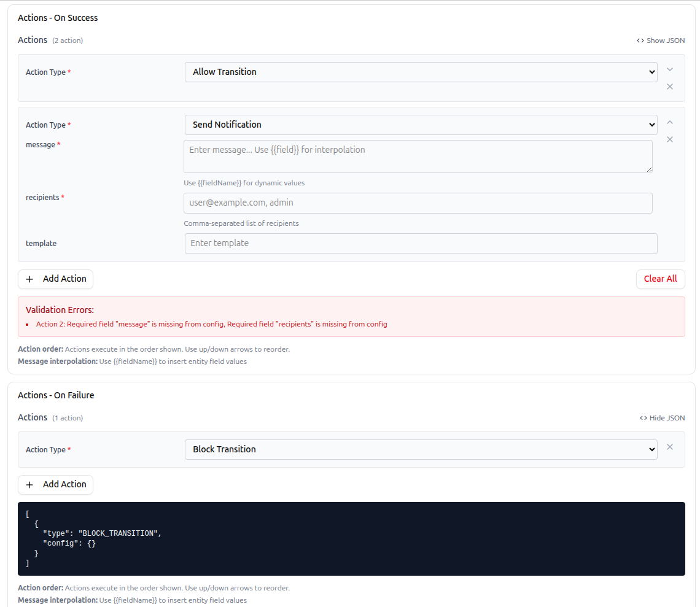Click the Show JSON link
The height and width of the screenshot is (607, 700).
665,40
